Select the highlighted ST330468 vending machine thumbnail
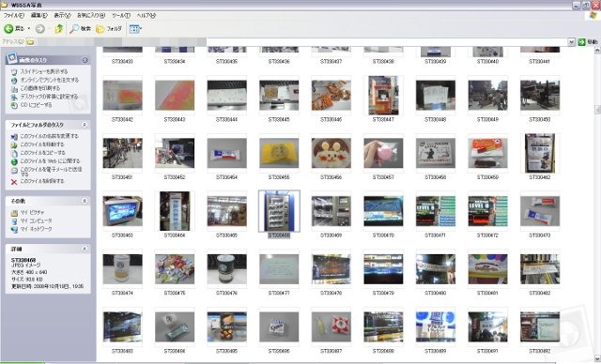This screenshot has width=601, height=364. point(279,211)
